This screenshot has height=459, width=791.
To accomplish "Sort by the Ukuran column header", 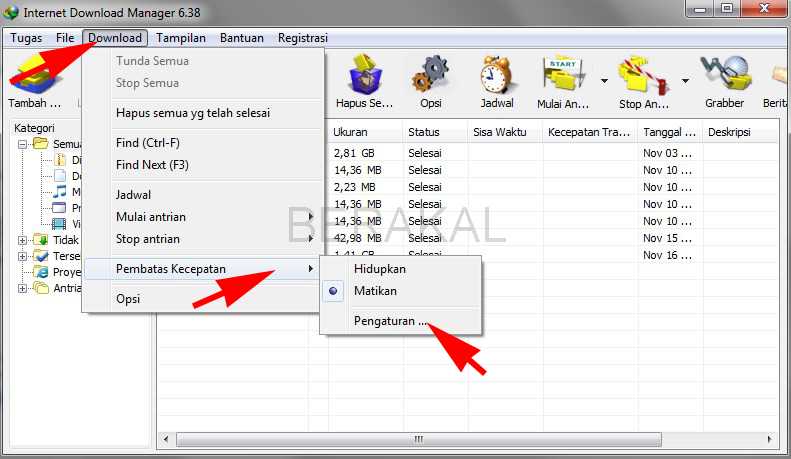I will click(x=366, y=132).
